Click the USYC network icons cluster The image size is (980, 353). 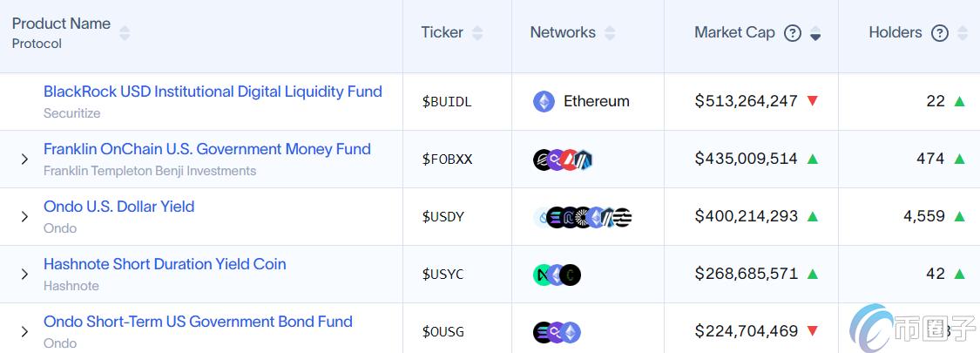coord(557,274)
